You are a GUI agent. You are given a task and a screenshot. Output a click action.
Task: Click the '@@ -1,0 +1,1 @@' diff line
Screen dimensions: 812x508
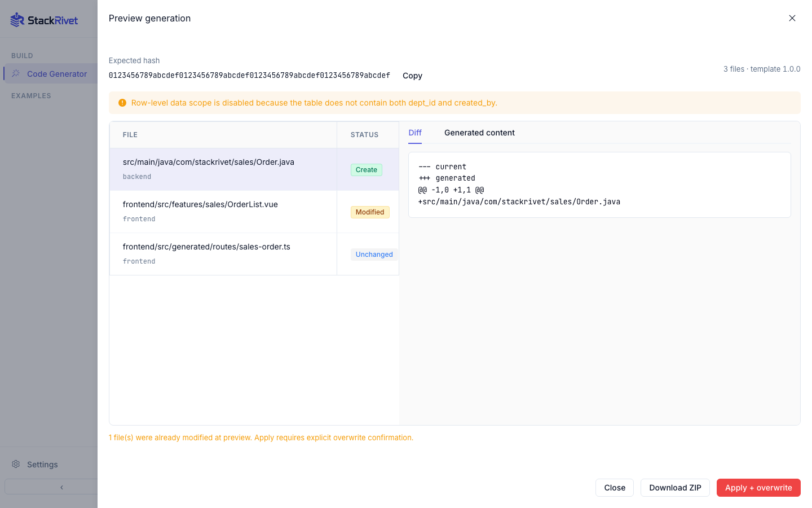click(451, 190)
